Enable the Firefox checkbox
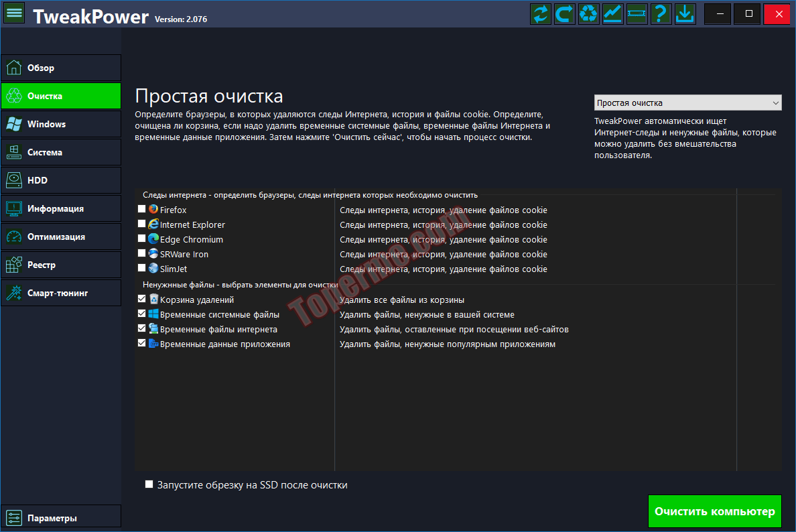Viewport: 796px width, 532px height. [x=141, y=208]
